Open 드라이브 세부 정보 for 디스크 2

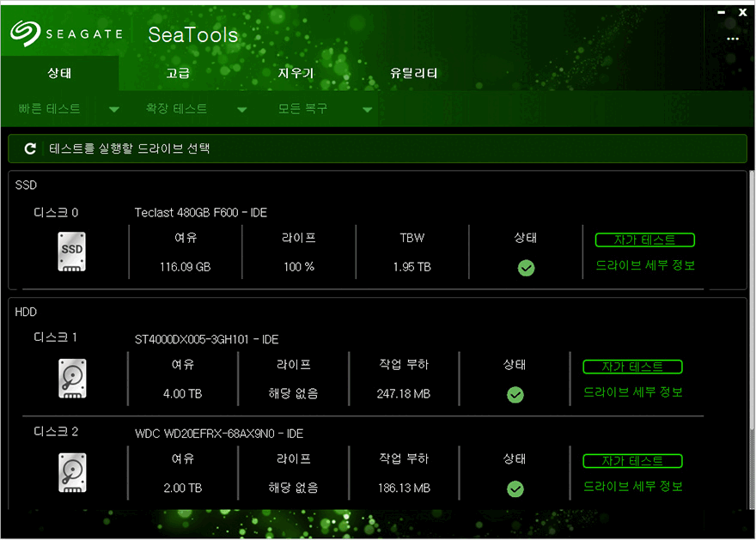tap(632, 487)
